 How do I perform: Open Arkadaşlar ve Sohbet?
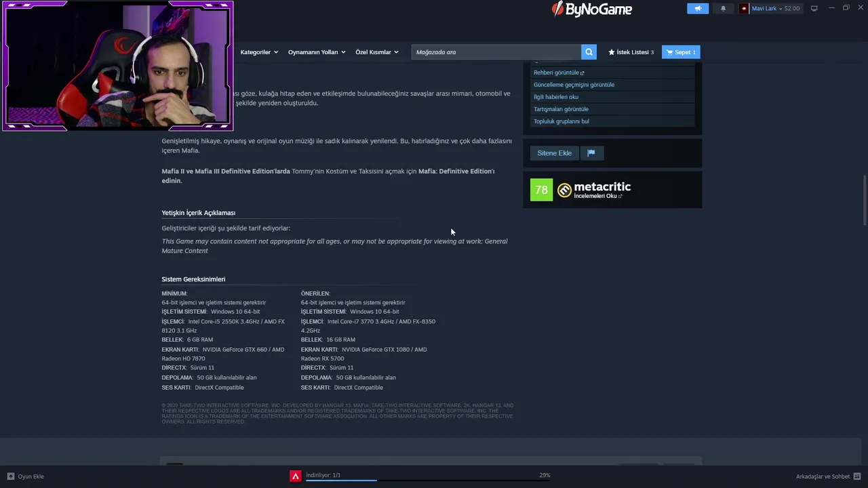pos(828,476)
